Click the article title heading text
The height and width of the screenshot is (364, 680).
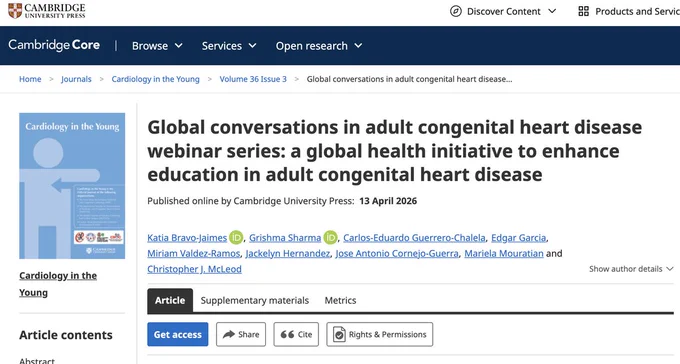coord(394,151)
